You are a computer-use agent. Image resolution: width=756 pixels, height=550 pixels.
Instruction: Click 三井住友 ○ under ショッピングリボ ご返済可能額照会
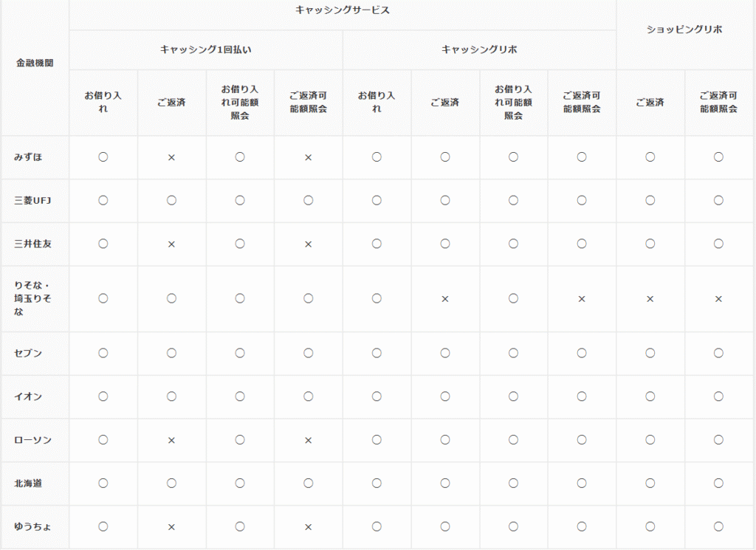point(719,244)
